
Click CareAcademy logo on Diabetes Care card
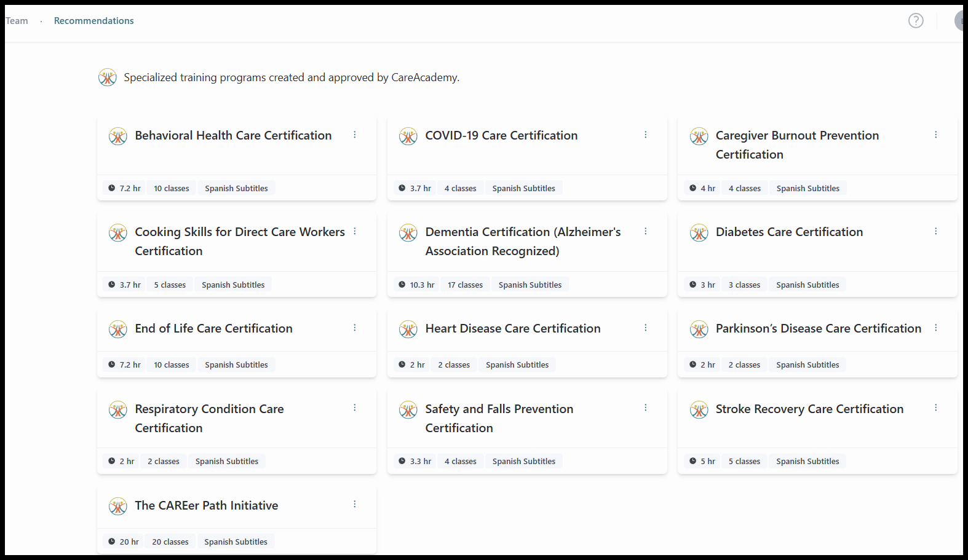coord(699,232)
